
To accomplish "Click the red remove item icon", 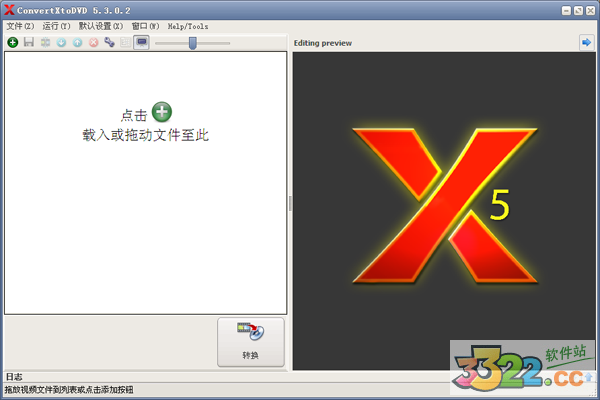I will [x=94, y=42].
